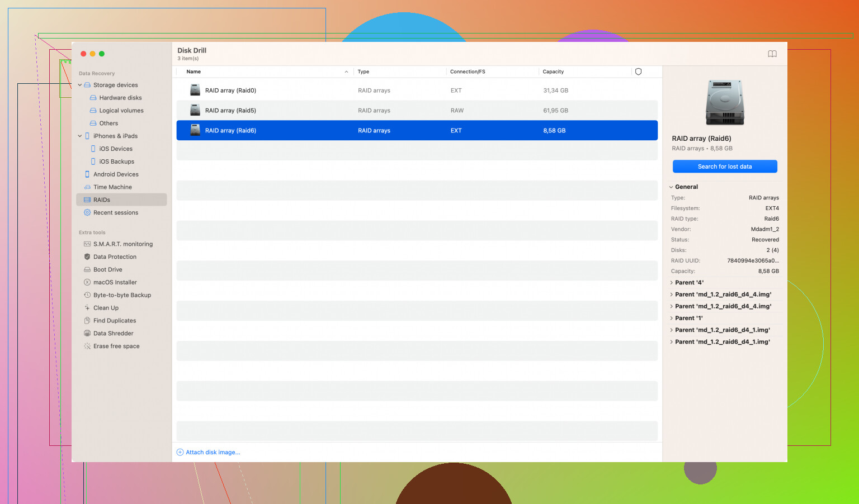Screen dimensions: 859x504
Task: Collapse the iPhones & iPads group
Action: click(80, 136)
